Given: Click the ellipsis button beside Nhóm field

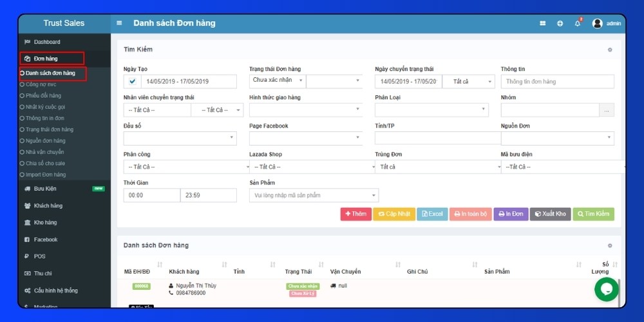Looking at the screenshot, I should pyautogui.click(x=607, y=110).
